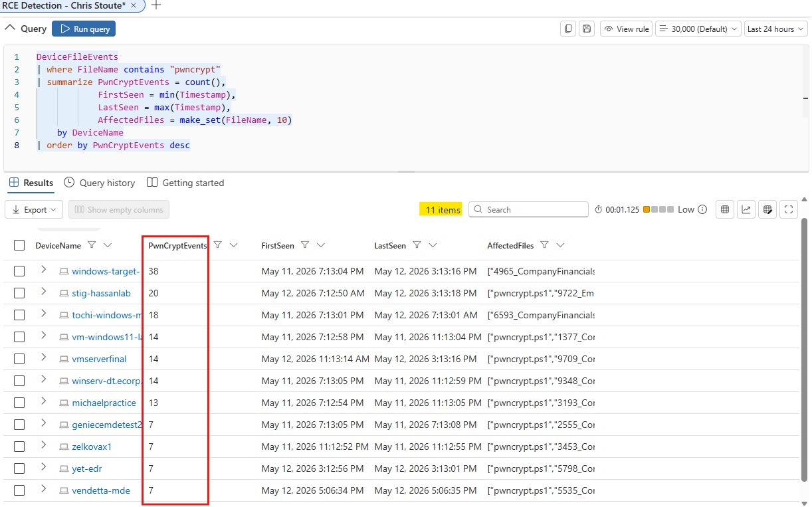Click the AffectedFiles column filter icon
The height and width of the screenshot is (507, 812).
click(544, 245)
